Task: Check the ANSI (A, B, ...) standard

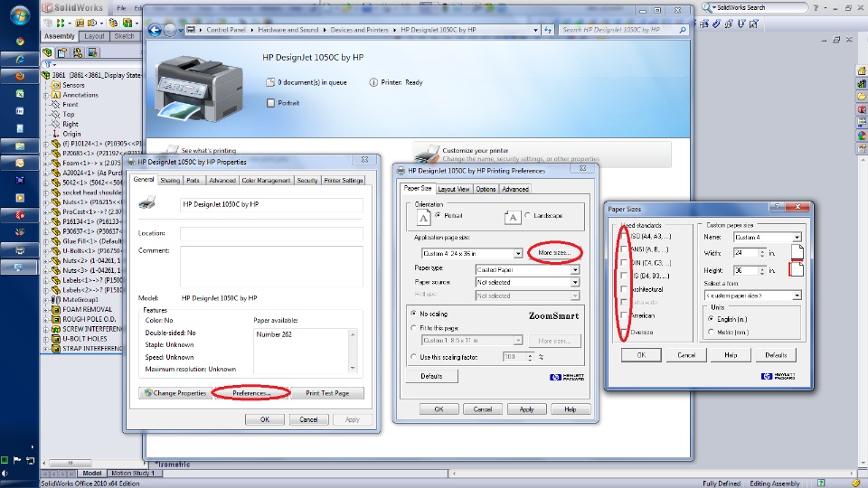Action: click(624, 249)
